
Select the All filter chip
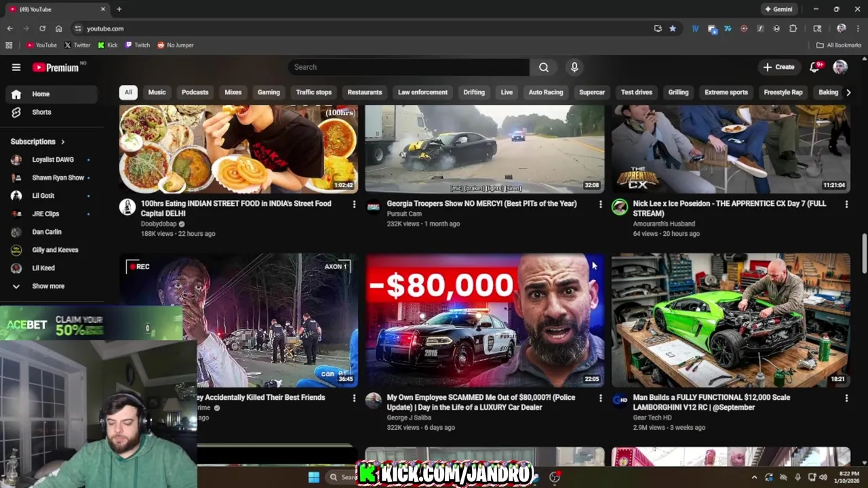tap(128, 92)
